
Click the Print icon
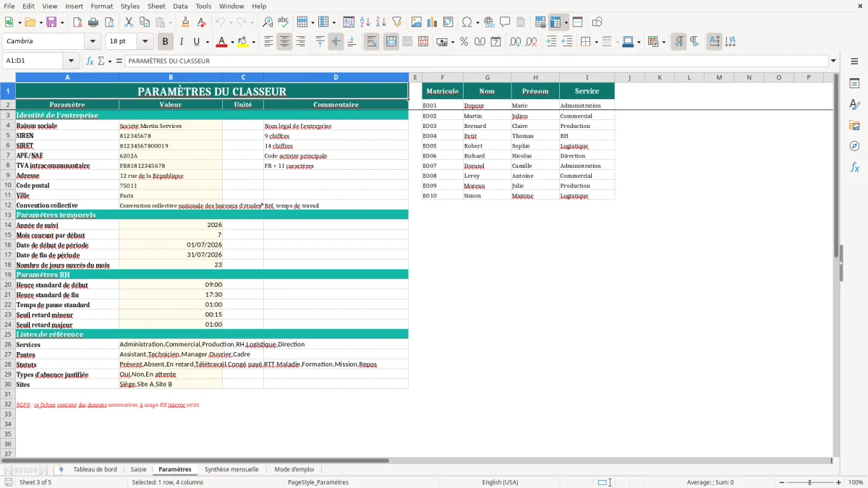93,22
